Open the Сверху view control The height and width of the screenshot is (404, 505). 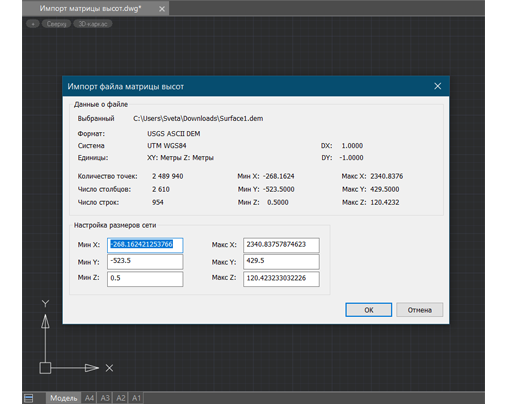click(x=56, y=24)
